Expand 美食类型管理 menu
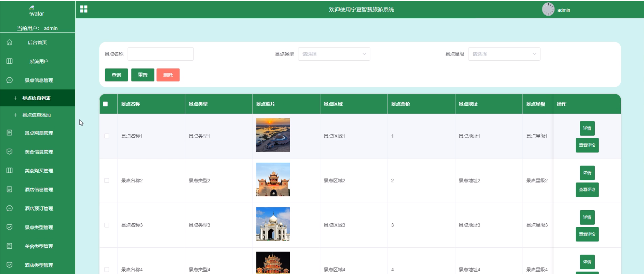Image resolution: width=644 pixels, height=274 pixels. (37, 246)
